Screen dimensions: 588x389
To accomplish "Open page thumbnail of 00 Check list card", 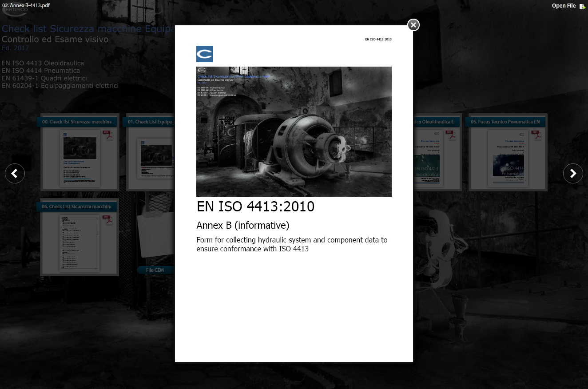I will pyautogui.click(x=79, y=158).
